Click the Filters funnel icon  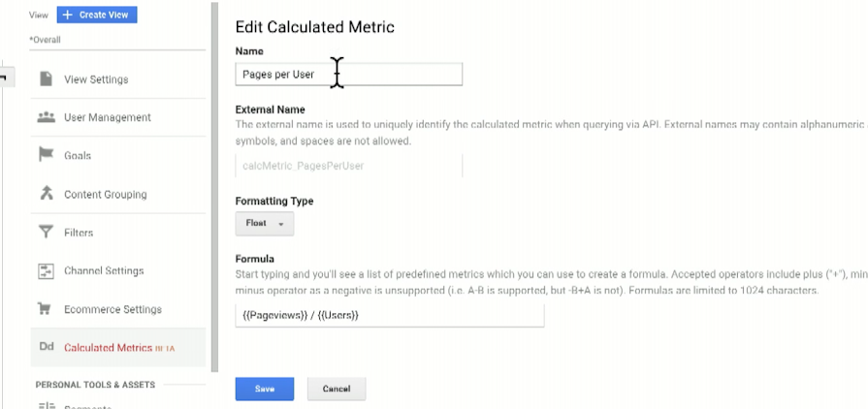coord(46,233)
